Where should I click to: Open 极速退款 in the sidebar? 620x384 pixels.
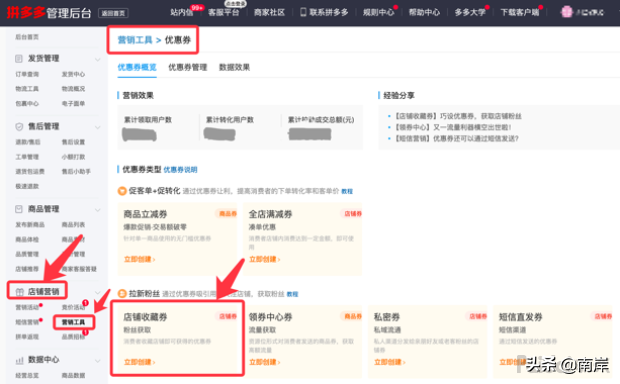click(x=27, y=186)
